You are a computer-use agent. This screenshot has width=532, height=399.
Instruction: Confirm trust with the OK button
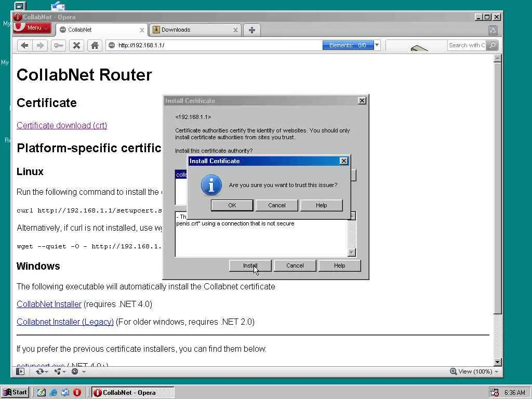pyautogui.click(x=232, y=205)
